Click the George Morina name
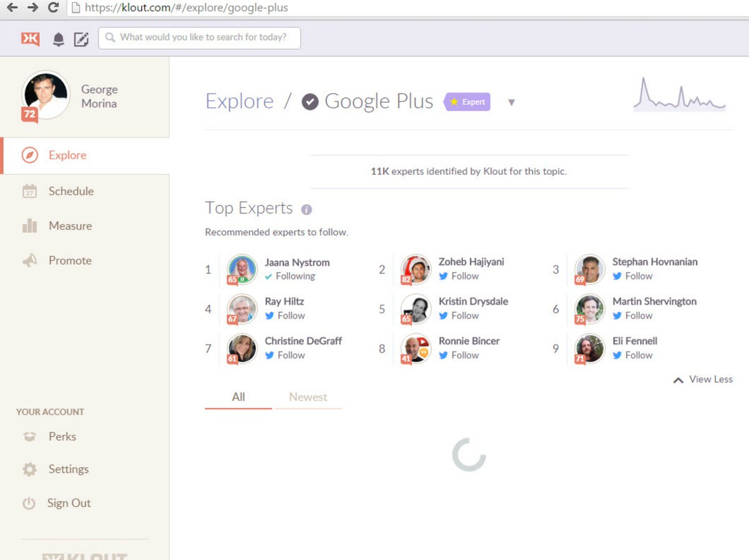 click(x=99, y=97)
